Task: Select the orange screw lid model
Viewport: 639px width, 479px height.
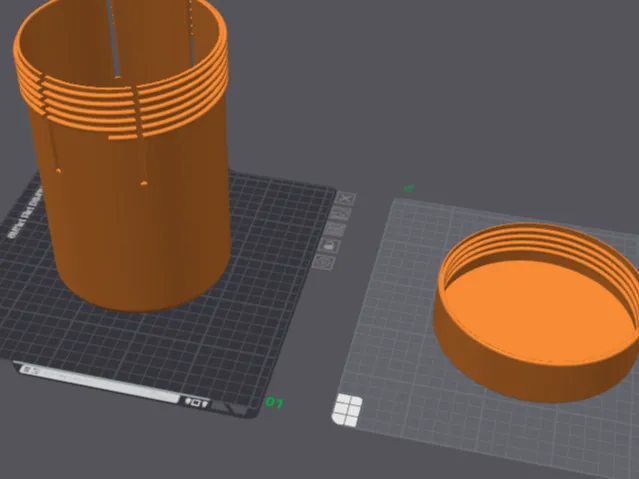Action: point(538,312)
